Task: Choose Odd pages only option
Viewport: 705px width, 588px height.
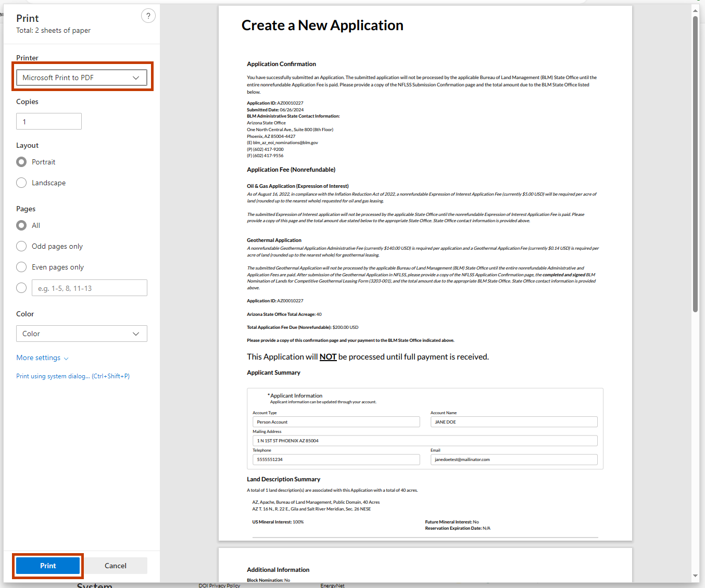Action: coord(21,246)
